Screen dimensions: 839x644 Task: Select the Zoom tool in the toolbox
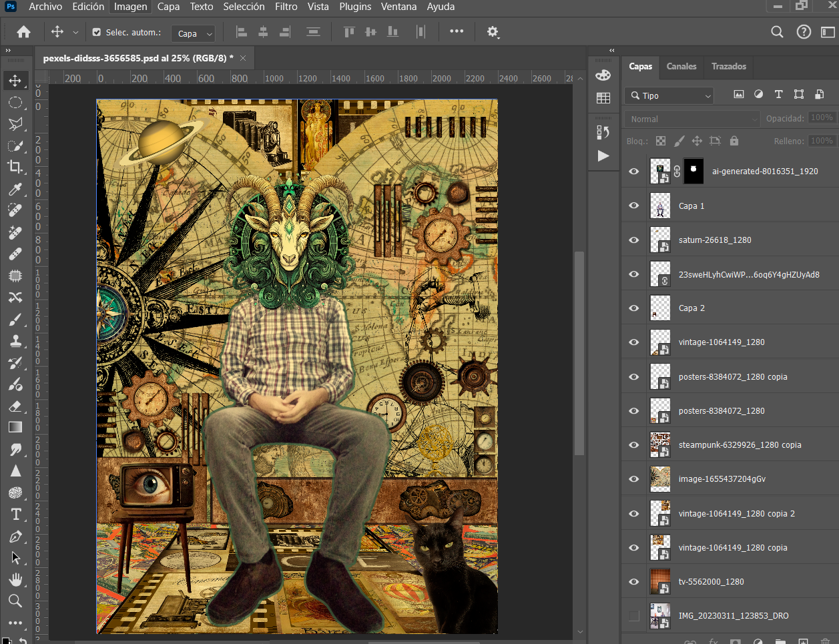coord(15,601)
